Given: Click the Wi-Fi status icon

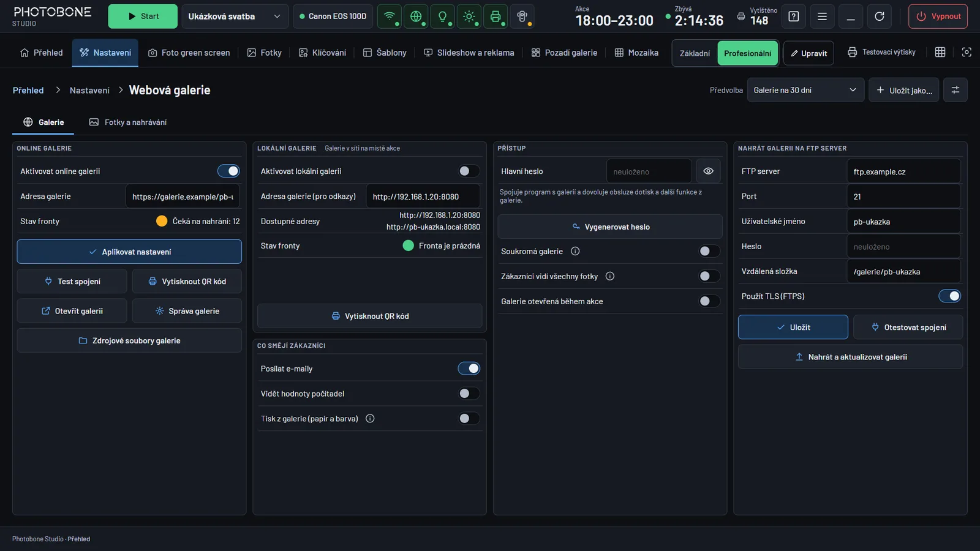Looking at the screenshot, I should (390, 17).
